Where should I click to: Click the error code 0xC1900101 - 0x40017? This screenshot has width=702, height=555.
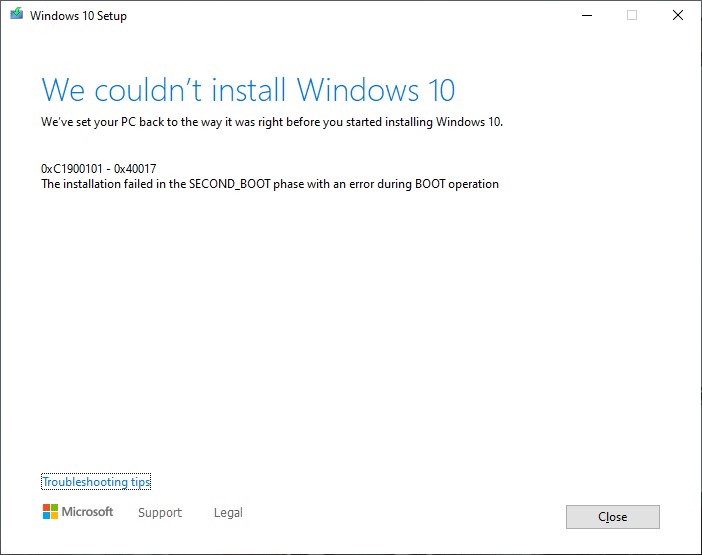98,169
